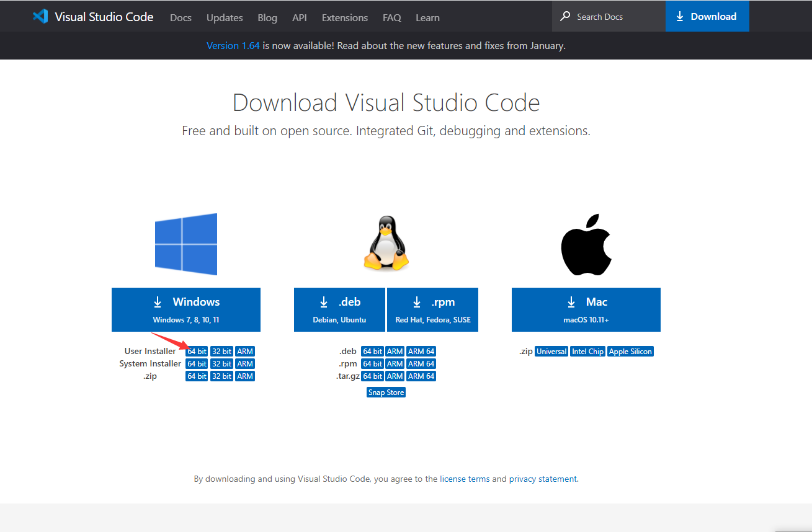The image size is (812, 532).
Task: Click the User Installer label
Action: coord(150,352)
